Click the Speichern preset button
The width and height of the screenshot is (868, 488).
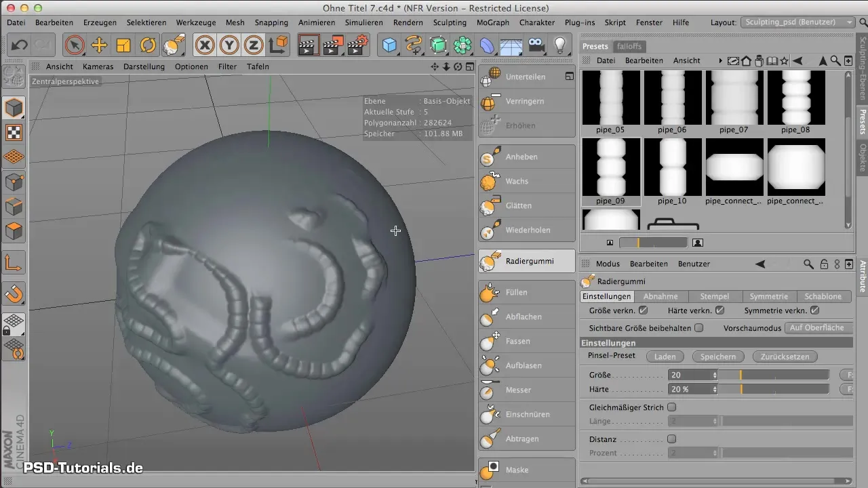pos(718,356)
